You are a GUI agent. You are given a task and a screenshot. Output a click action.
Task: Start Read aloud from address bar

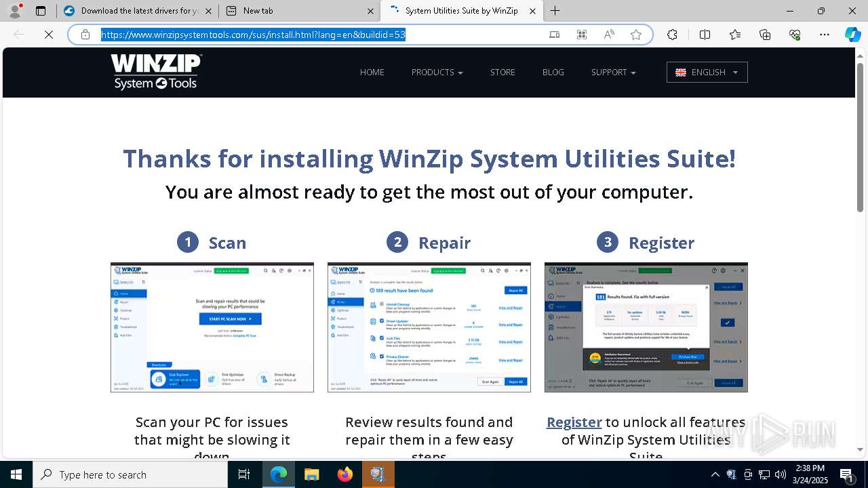pos(609,35)
